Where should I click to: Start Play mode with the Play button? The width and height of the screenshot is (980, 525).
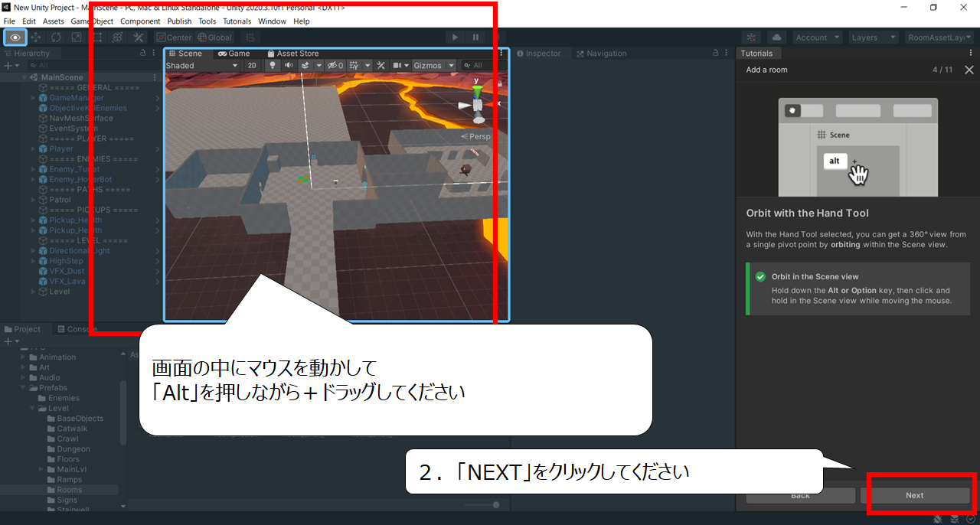455,37
